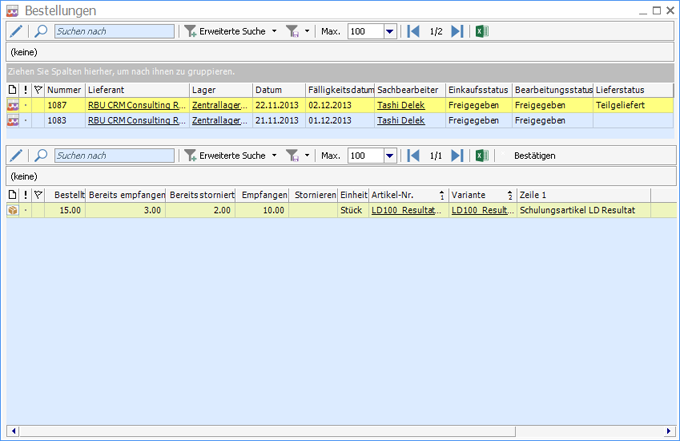
Task: Click the horizontal scrollbar right arrow
Action: [668, 431]
